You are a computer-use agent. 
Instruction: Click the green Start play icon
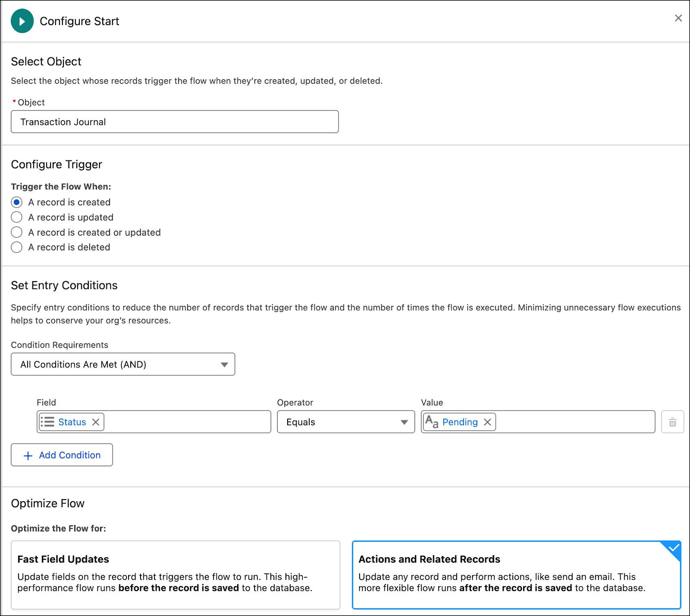pyautogui.click(x=22, y=21)
